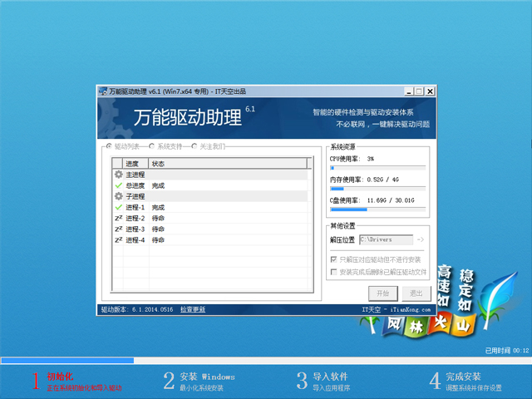
Task: Open the 检查更新 link
Action: 192,309
